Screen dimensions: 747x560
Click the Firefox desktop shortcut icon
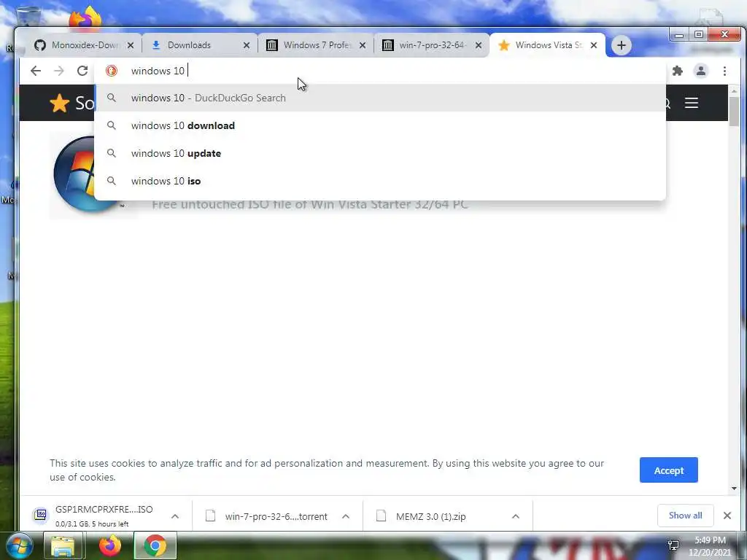click(86, 18)
